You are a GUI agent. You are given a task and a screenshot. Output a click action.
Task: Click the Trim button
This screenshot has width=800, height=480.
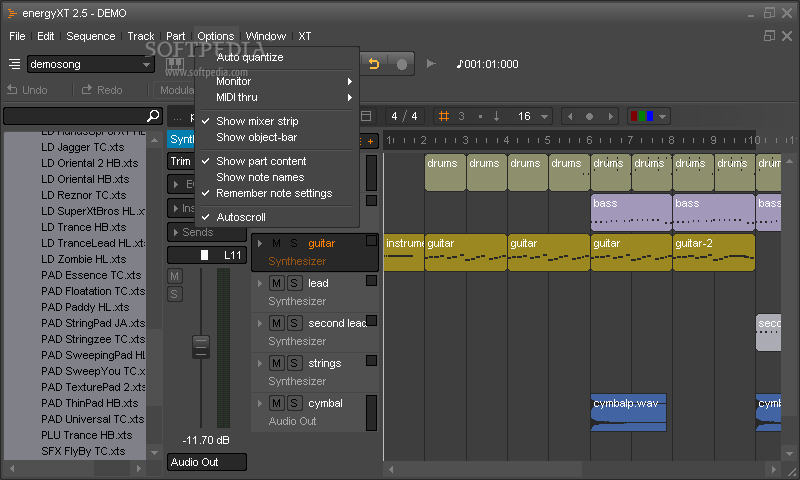coord(181,161)
